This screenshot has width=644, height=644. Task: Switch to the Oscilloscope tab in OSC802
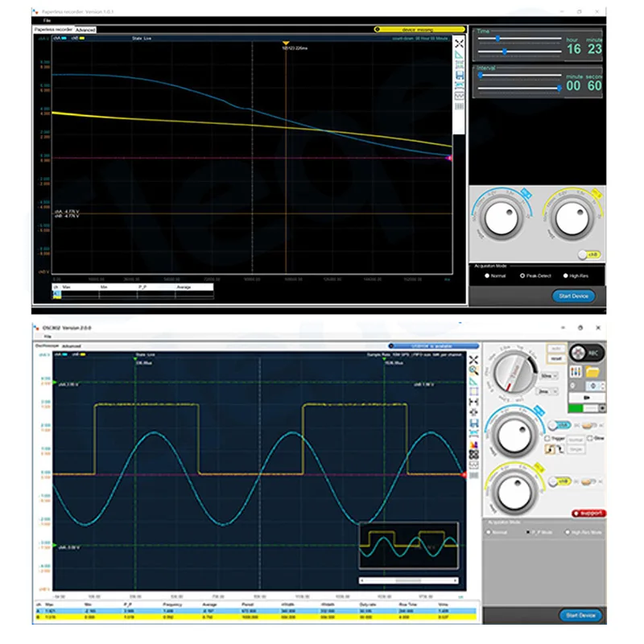pyautogui.click(x=47, y=346)
